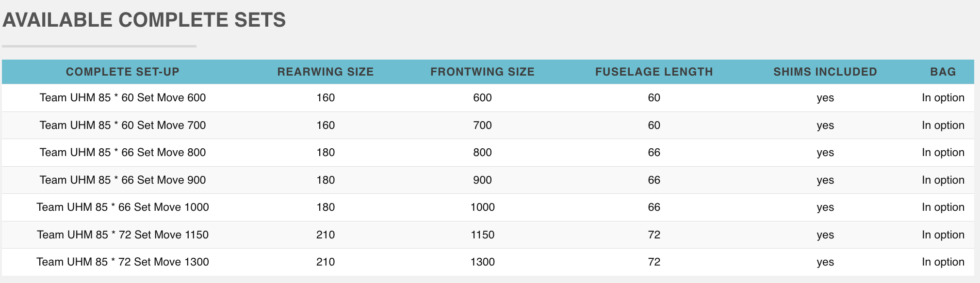Click the SHIMS INCLUDED column header
This screenshot has width=980, height=283.
pos(825,72)
